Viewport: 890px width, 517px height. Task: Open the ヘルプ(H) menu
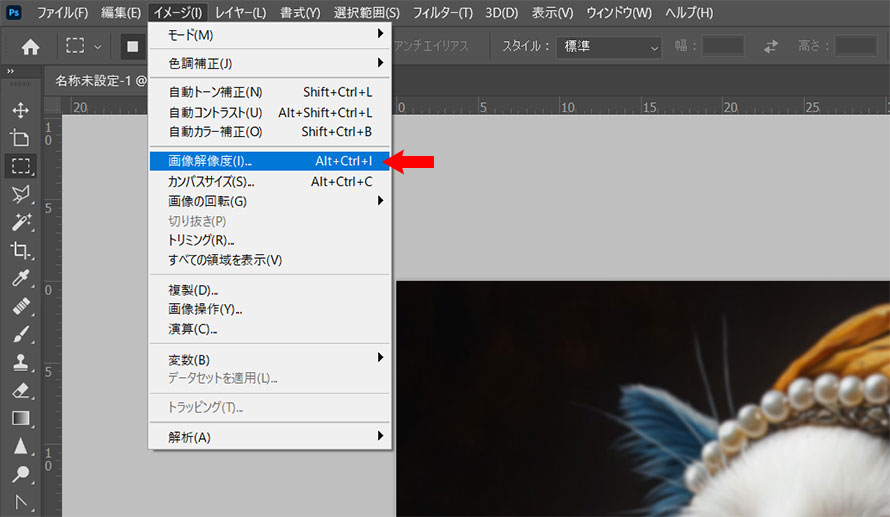click(x=689, y=12)
